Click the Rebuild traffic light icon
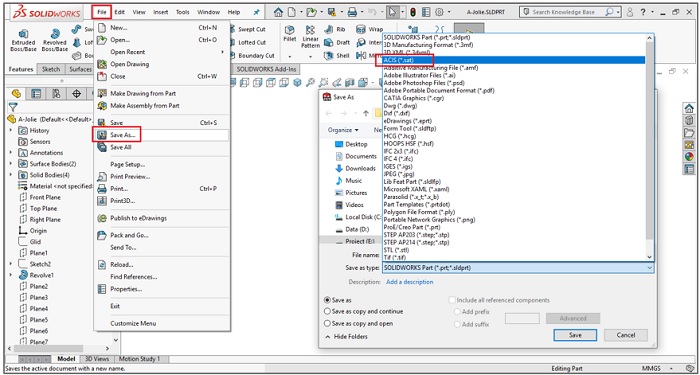This screenshot has width=700, height=375. coord(413,12)
